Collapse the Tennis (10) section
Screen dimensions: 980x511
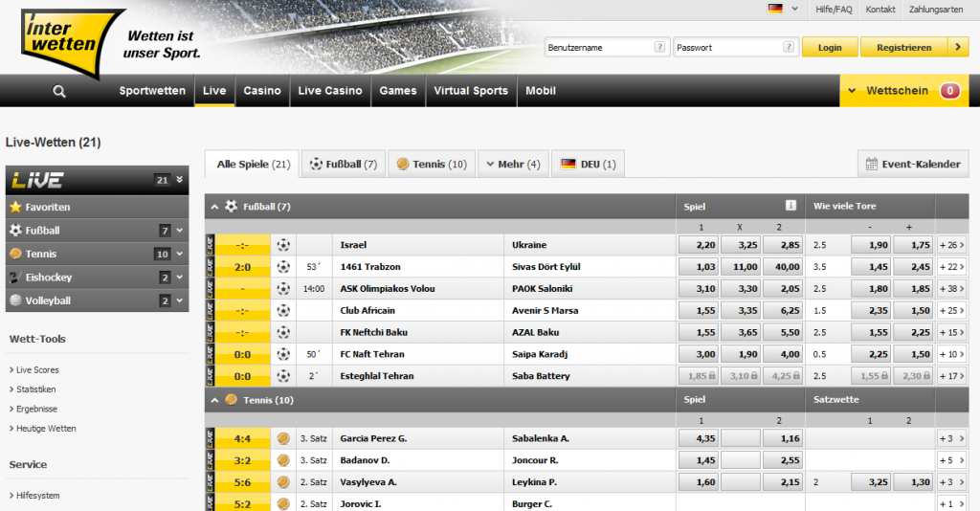click(214, 400)
